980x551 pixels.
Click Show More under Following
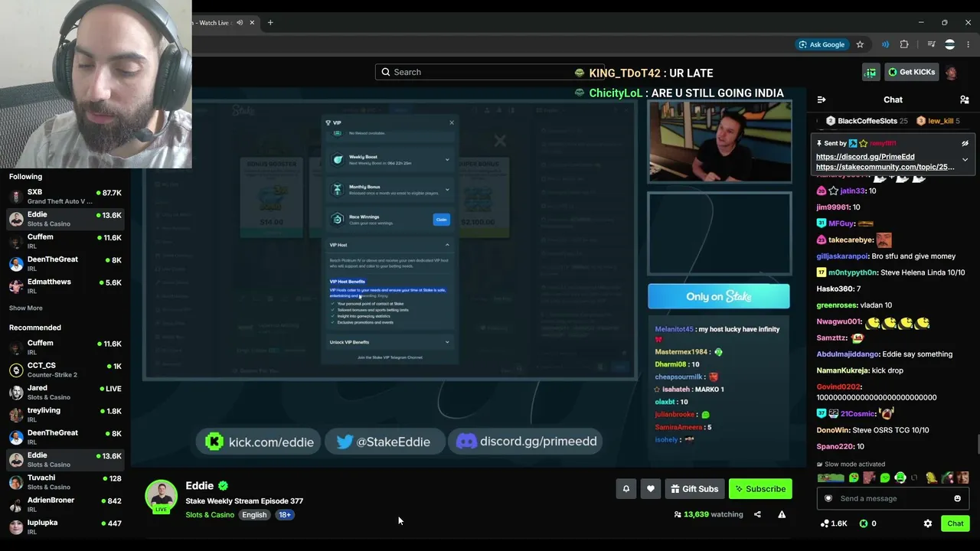[26, 308]
